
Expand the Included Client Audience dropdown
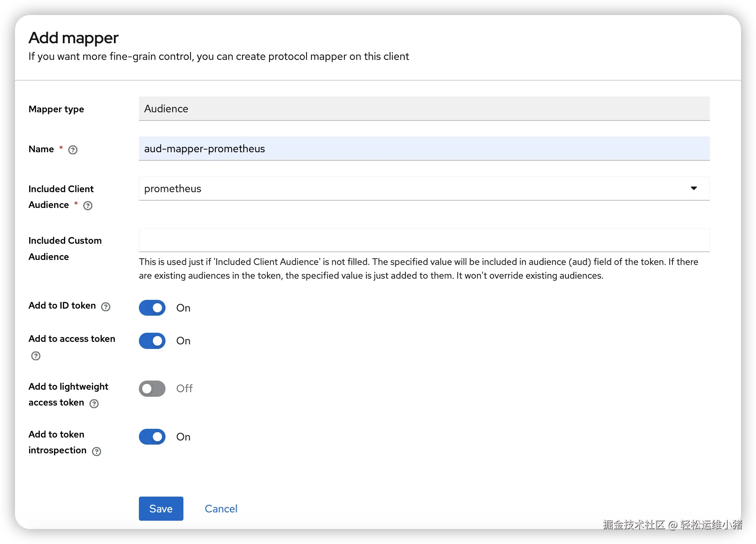tap(694, 188)
